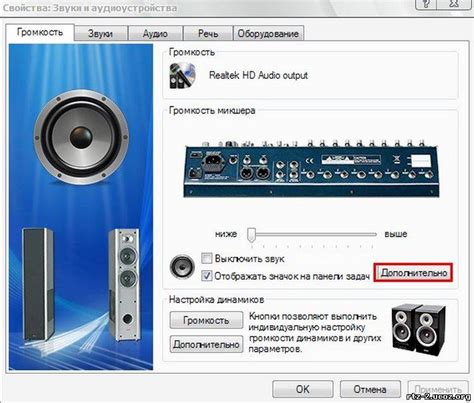Click the выше label right of the slider

tap(396, 234)
